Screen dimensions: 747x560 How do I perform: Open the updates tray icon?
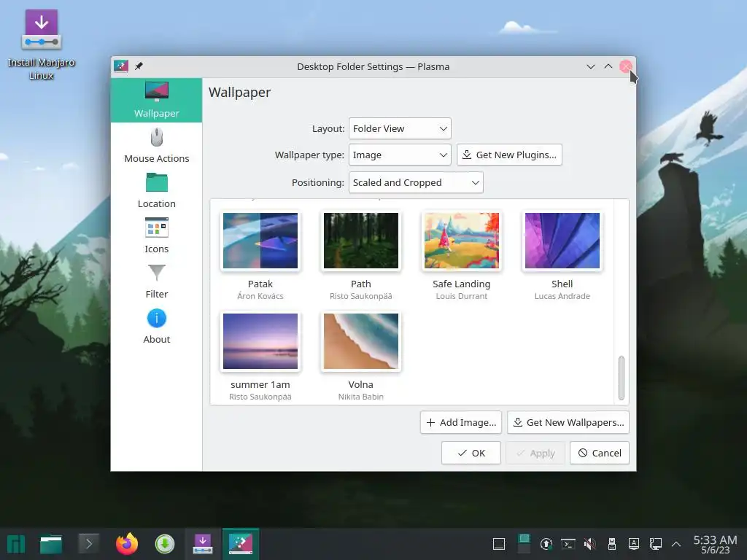point(546,544)
